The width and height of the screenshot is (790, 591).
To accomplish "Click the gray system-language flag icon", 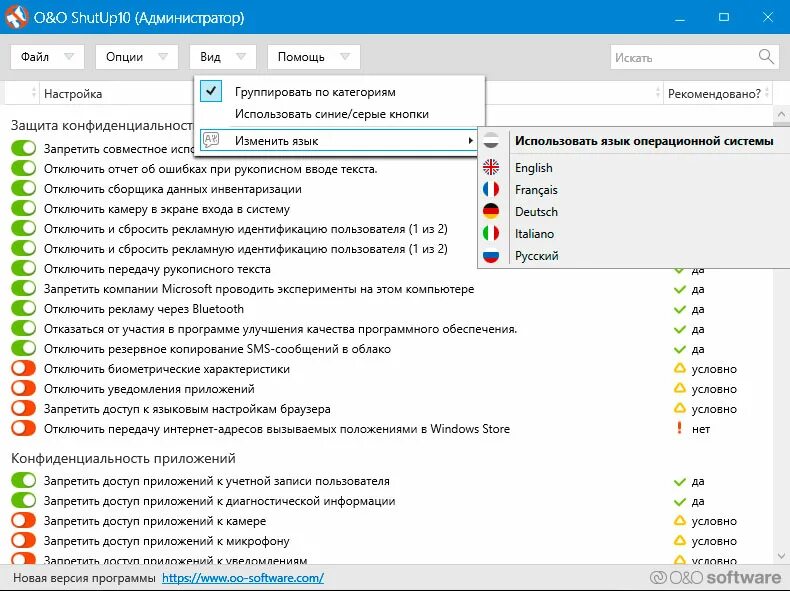I will point(491,141).
